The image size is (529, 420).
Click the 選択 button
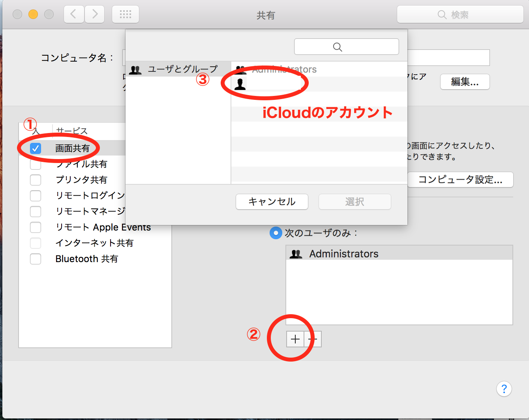tap(355, 202)
